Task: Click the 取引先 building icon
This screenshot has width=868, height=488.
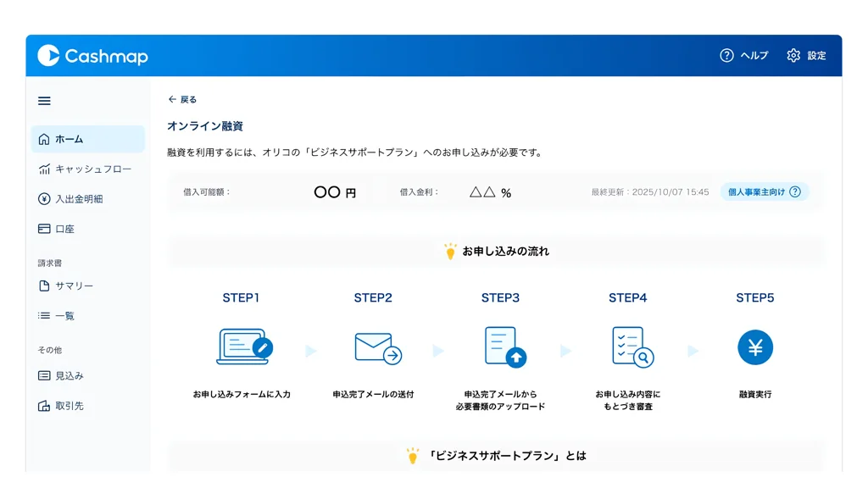Action: [44, 406]
